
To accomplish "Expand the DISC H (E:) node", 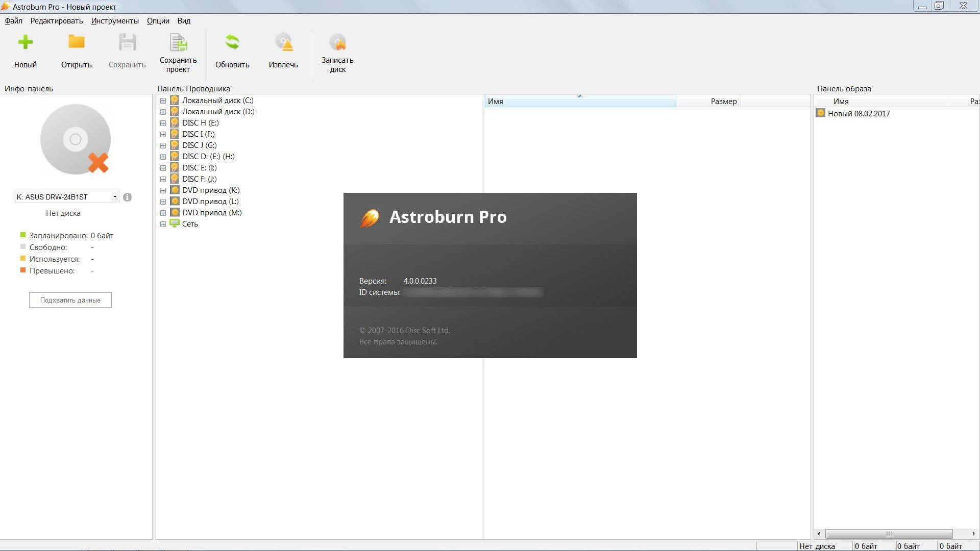I will coord(163,123).
